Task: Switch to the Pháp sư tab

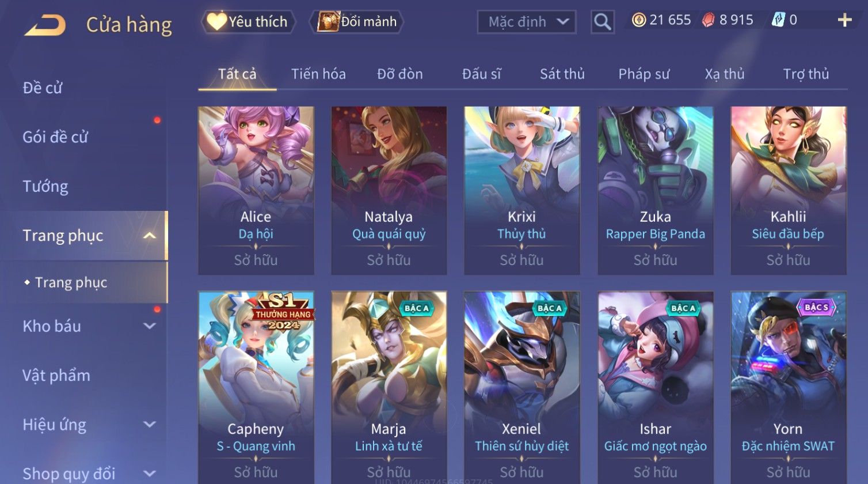Action: (x=644, y=74)
